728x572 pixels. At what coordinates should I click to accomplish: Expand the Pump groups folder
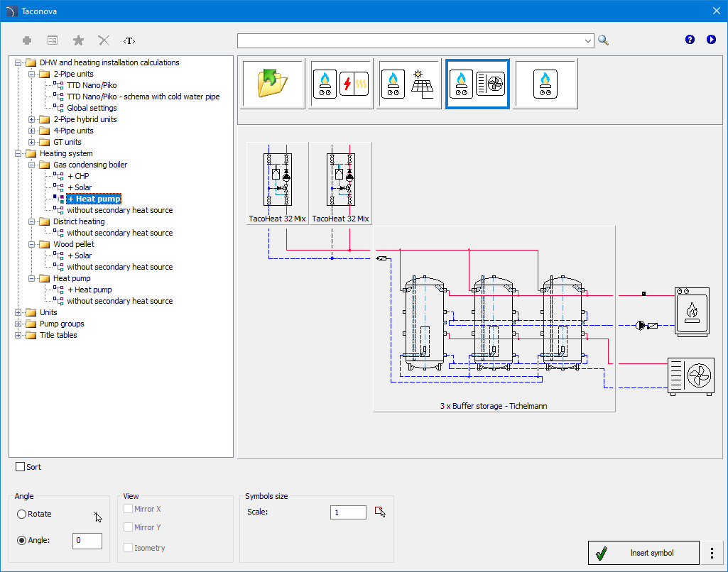tap(18, 324)
